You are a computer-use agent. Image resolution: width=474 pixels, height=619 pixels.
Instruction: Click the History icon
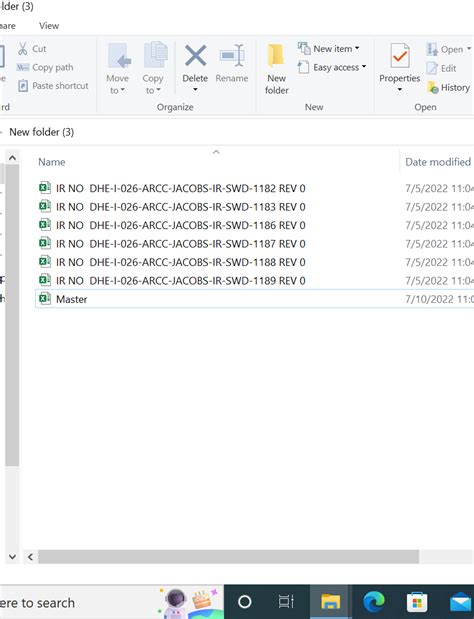pos(433,87)
